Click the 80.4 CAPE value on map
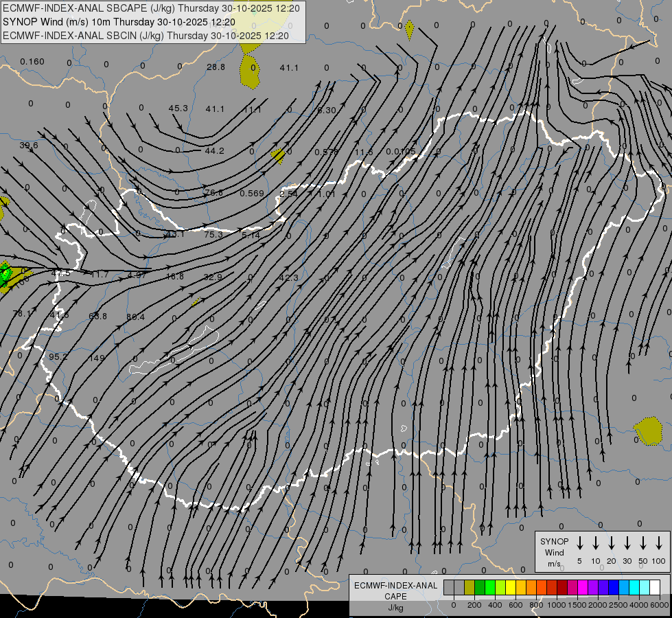 pos(135,317)
